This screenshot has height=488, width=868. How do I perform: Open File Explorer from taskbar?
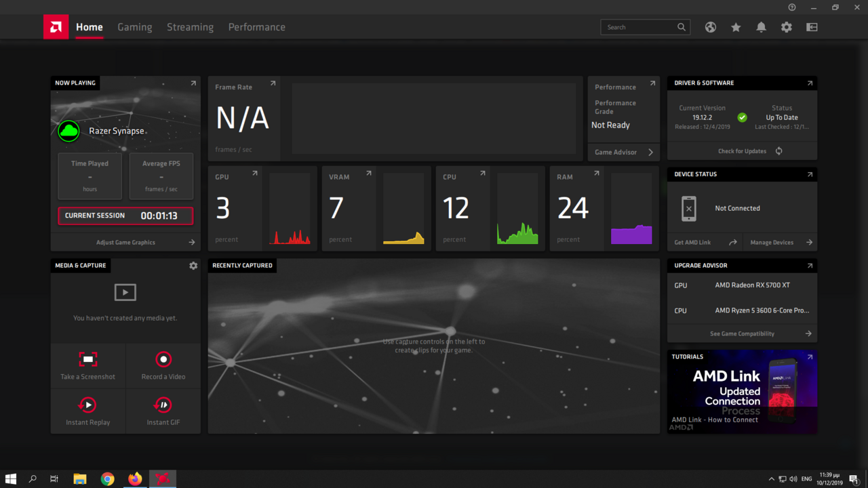pos(80,479)
